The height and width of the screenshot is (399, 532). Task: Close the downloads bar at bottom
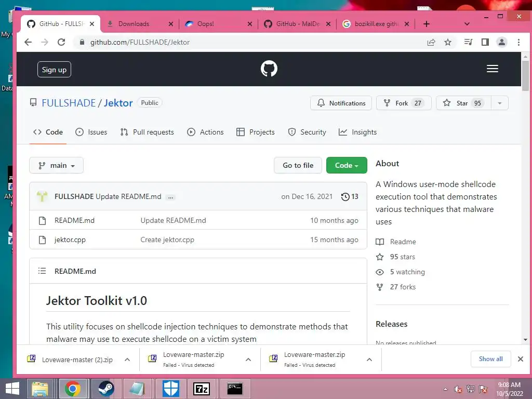pyautogui.click(x=521, y=359)
